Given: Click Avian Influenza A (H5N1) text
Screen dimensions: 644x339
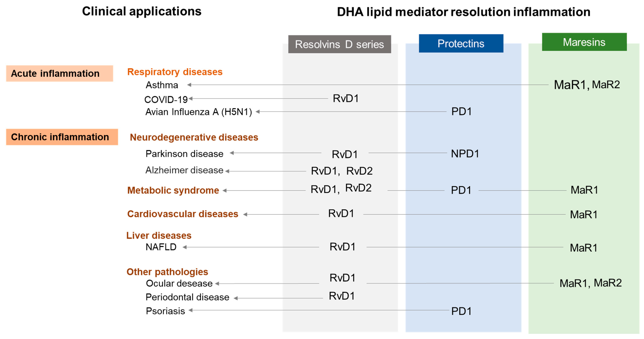Looking at the screenshot, I should click(198, 112).
